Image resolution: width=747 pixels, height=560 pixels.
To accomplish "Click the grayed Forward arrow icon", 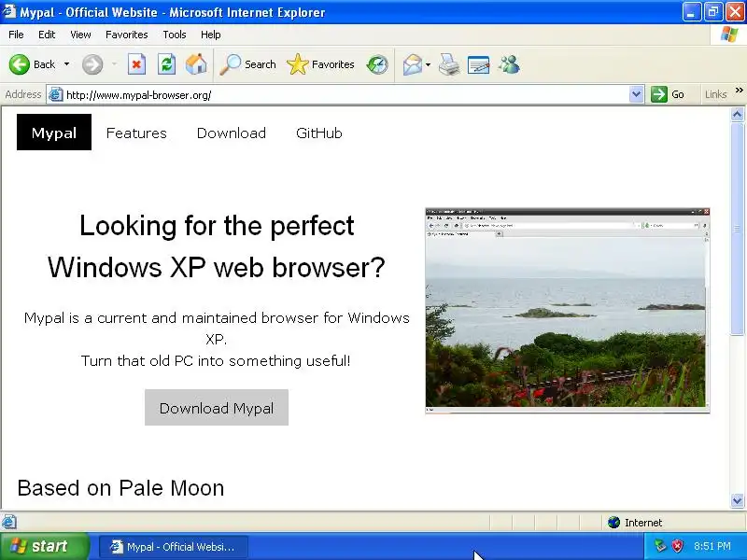I will (x=92, y=64).
